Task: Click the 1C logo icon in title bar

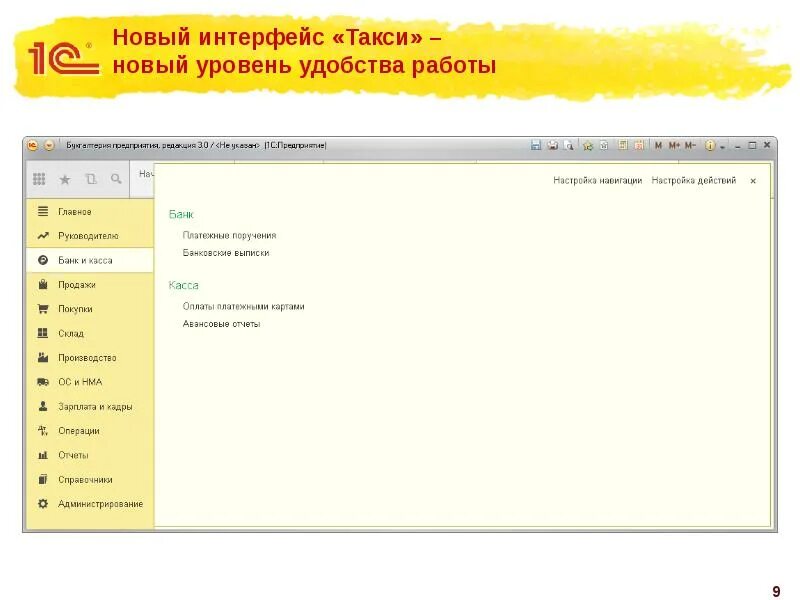Action: tap(33, 145)
